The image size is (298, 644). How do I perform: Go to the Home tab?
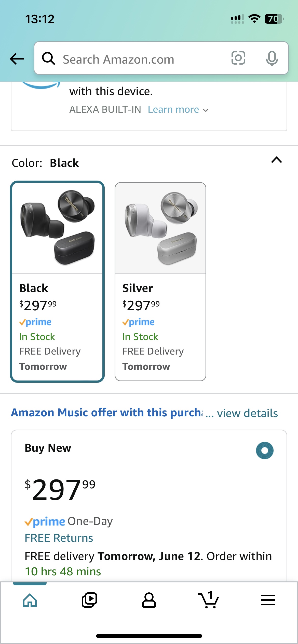30,600
